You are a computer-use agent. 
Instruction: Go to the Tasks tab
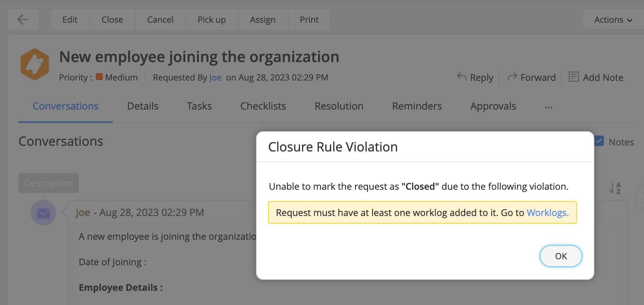click(x=199, y=106)
